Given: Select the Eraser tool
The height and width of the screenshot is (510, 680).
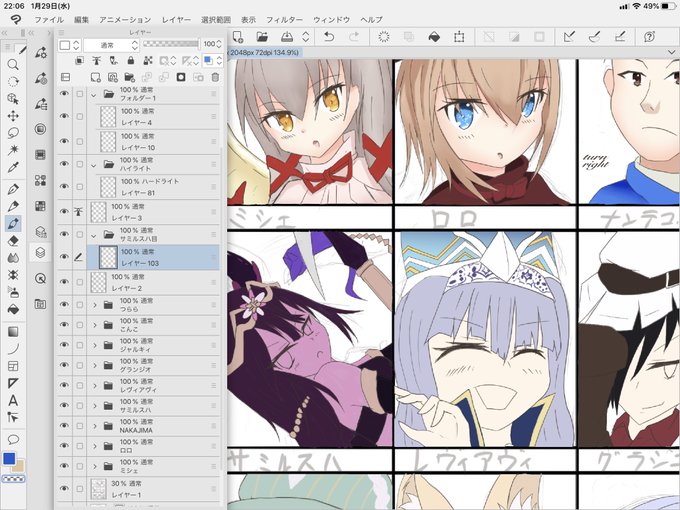Looking at the screenshot, I should click(13, 241).
